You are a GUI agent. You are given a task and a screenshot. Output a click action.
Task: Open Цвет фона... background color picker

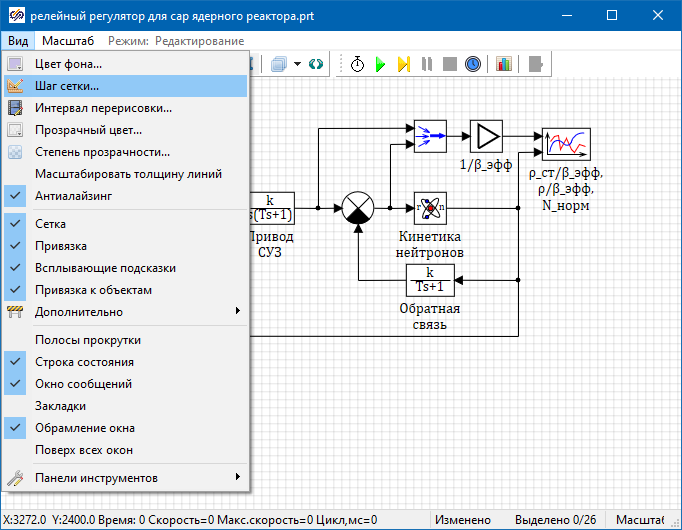tap(68, 64)
